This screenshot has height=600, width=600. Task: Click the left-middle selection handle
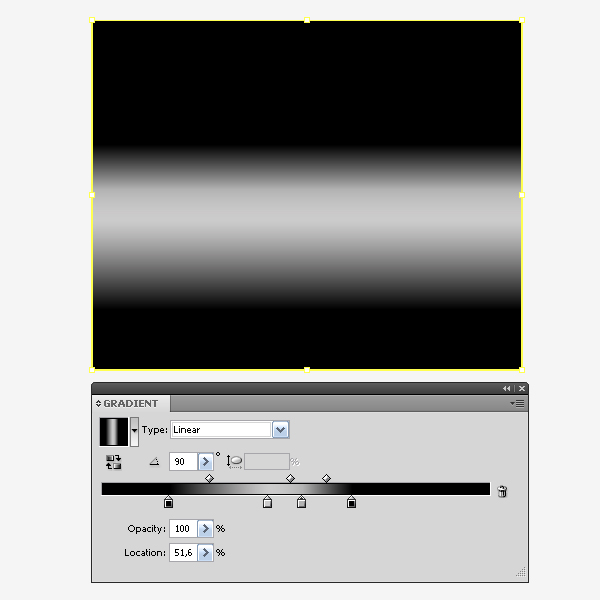(92, 195)
